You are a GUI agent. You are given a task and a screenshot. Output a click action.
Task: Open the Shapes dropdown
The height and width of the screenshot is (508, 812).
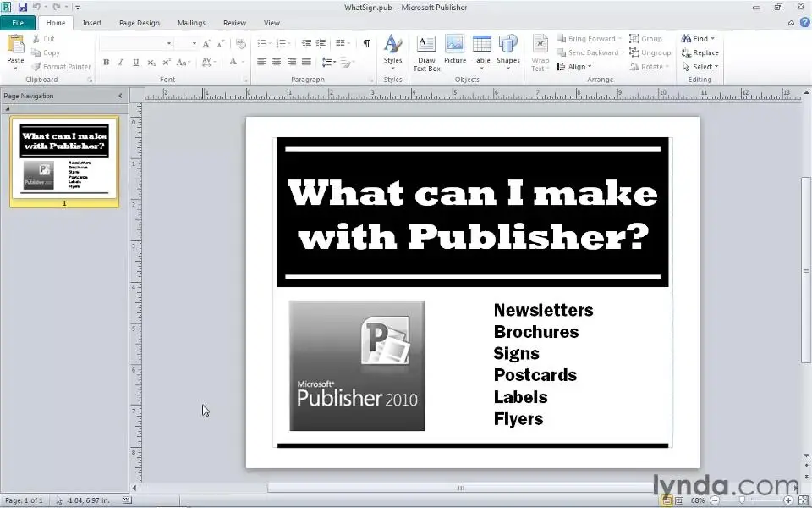pyautogui.click(x=508, y=52)
